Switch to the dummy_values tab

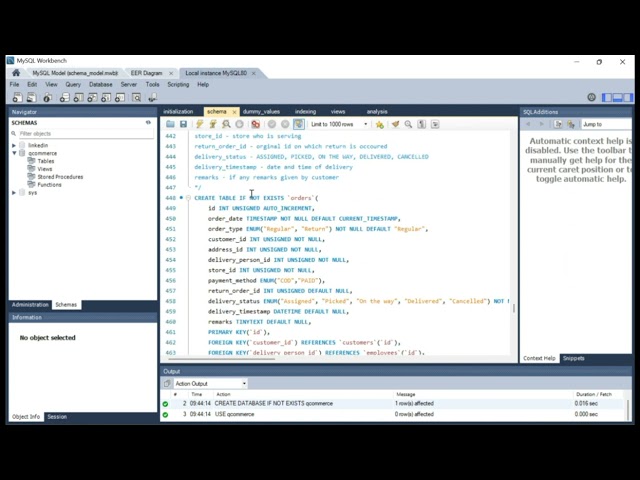tap(261, 111)
